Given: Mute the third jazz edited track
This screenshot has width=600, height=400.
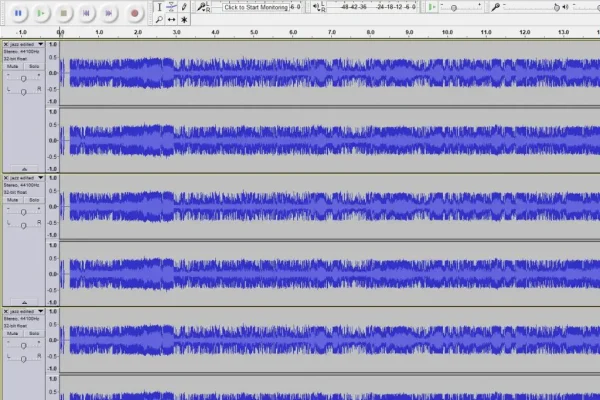Looking at the screenshot, I should coord(13,333).
